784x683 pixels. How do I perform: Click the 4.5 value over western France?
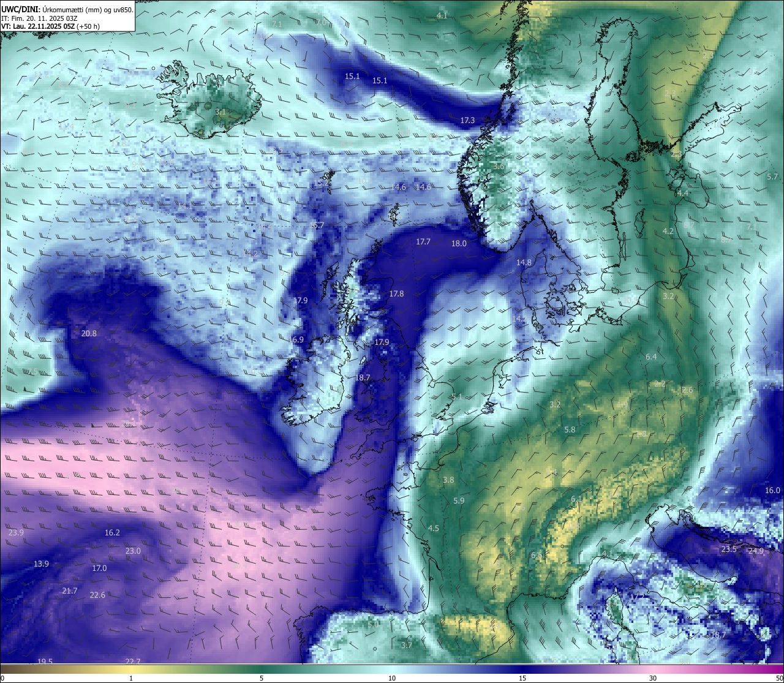click(x=434, y=528)
